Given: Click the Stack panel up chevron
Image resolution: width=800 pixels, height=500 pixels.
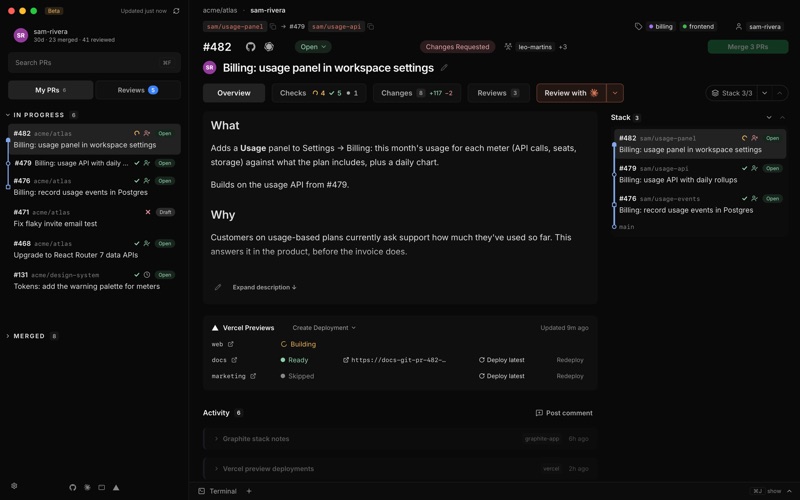Looking at the screenshot, I should tap(782, 118).
